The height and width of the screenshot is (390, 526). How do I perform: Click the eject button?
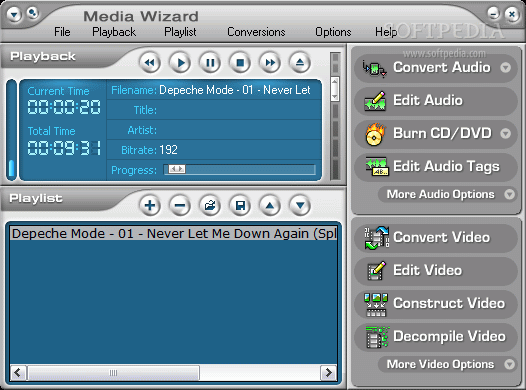point(300,62)
